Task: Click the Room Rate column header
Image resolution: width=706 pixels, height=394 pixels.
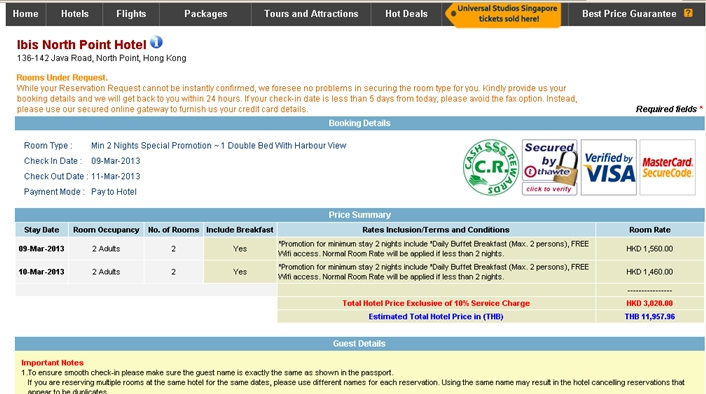Action: pos(650,230)
